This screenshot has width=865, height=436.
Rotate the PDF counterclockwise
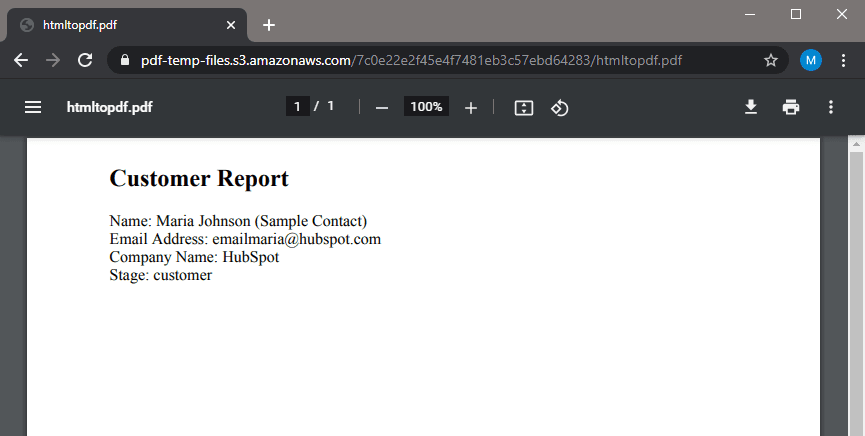[560, 107]
